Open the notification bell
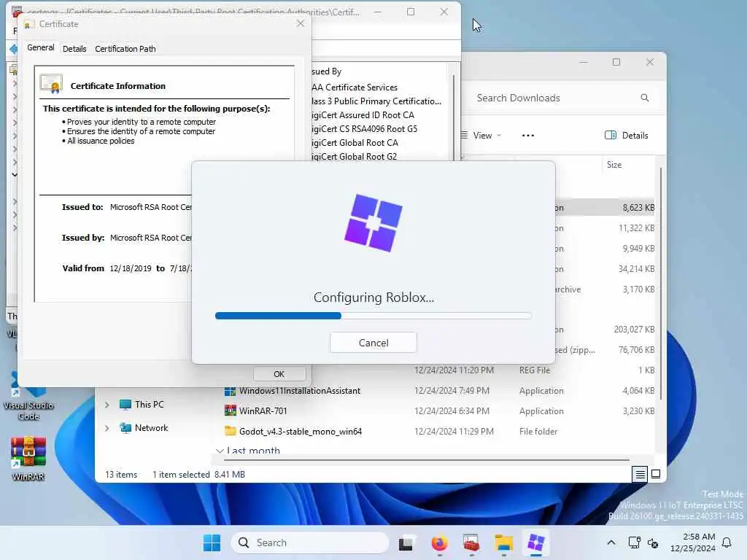 point(727,542)
